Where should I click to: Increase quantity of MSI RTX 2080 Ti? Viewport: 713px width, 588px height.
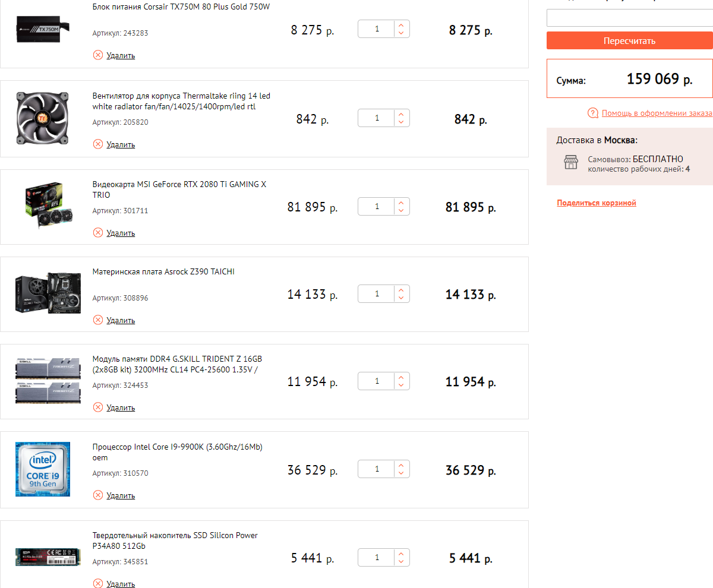point(401,203)
